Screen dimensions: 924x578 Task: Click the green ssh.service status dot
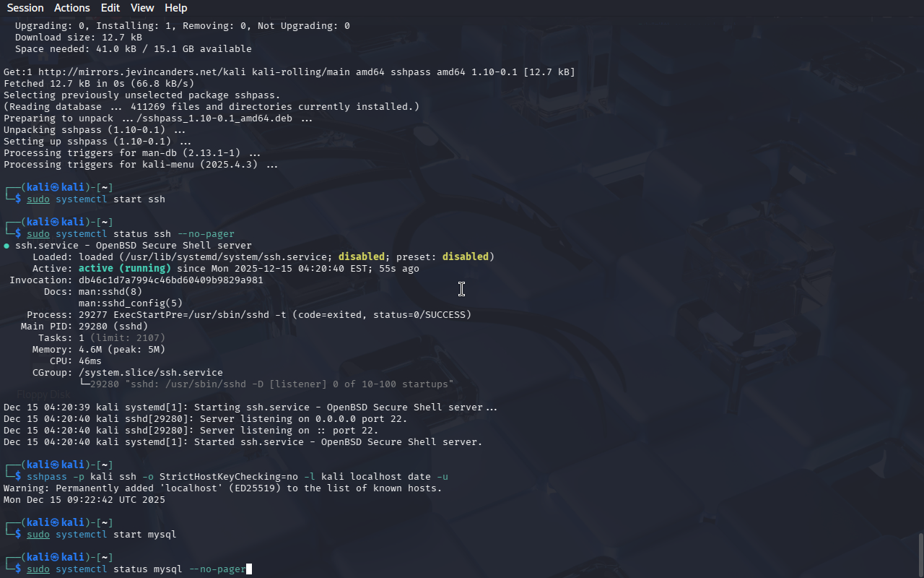click(6, 246)
